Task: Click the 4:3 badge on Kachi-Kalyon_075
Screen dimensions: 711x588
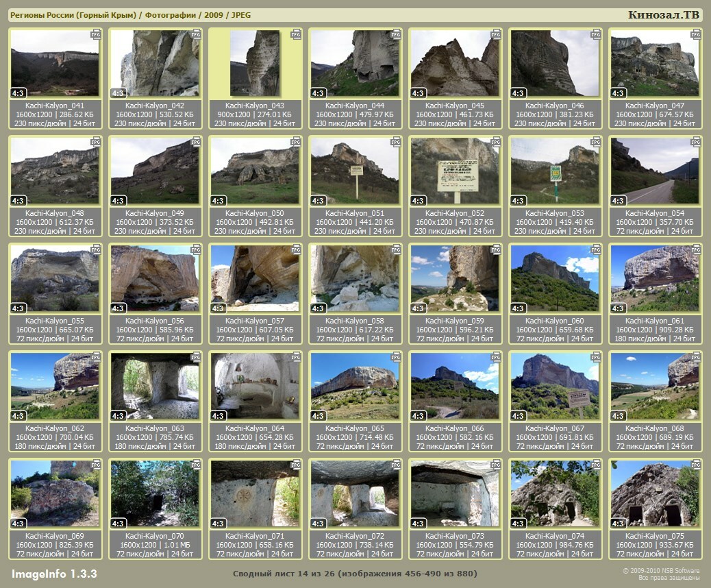Action: (619, 524)
